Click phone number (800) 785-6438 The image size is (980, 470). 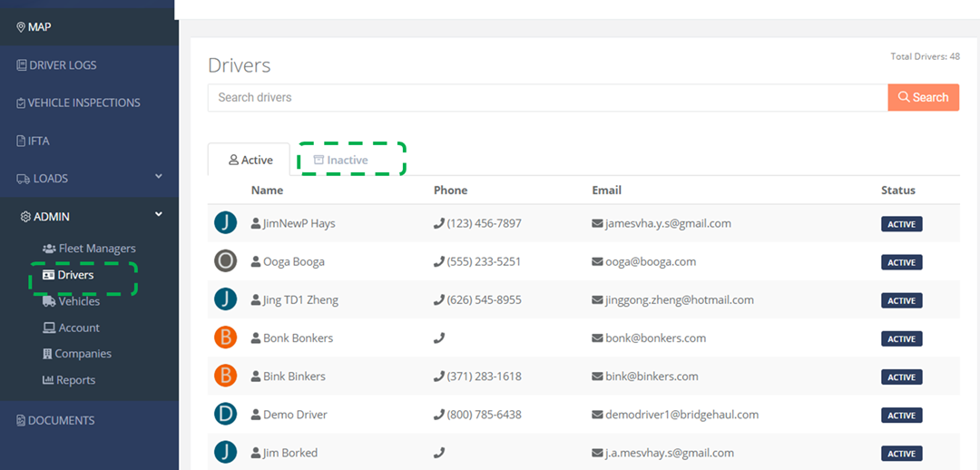(484, 415)
